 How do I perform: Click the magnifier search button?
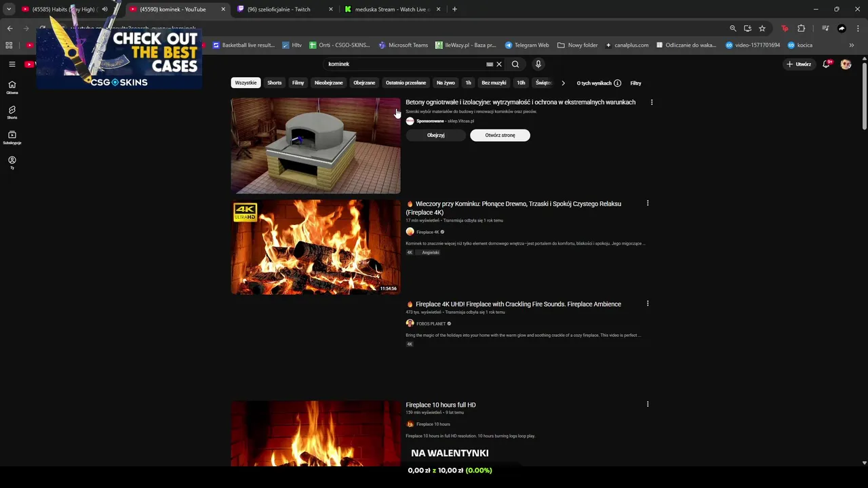(x=515, y=64)
